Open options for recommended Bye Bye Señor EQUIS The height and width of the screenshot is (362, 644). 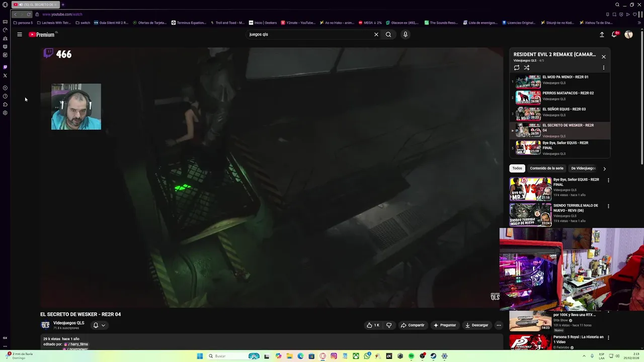[x=608, y=180]
